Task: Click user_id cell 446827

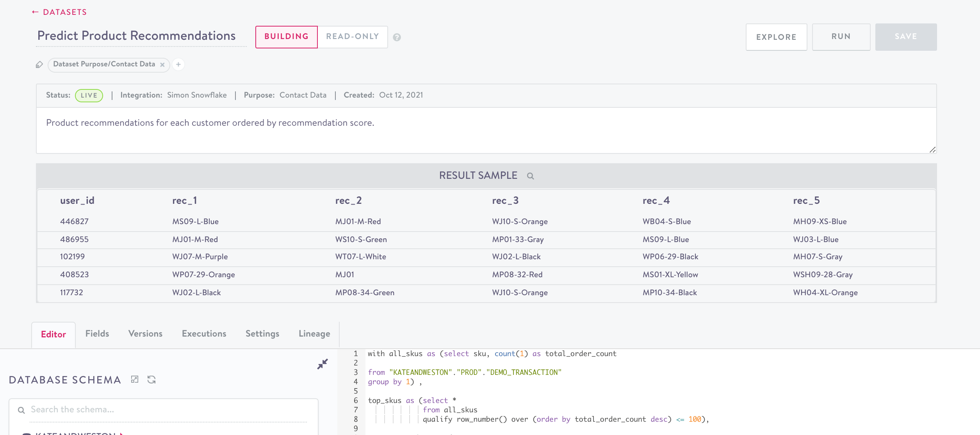Action: click(74, 221)
